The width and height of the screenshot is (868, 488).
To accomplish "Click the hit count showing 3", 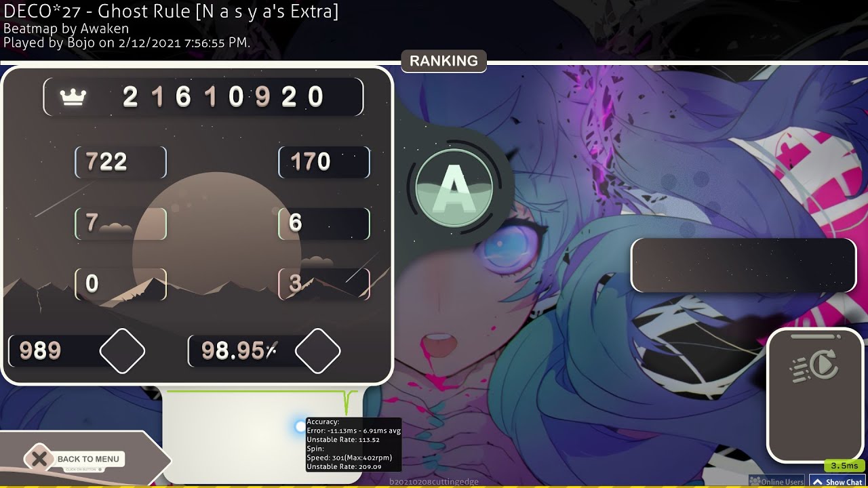I will click(296, 283).
